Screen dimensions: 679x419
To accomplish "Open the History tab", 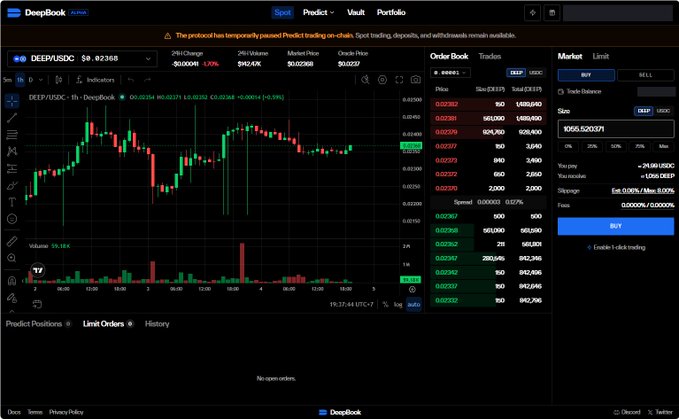I will click(157, 324).
